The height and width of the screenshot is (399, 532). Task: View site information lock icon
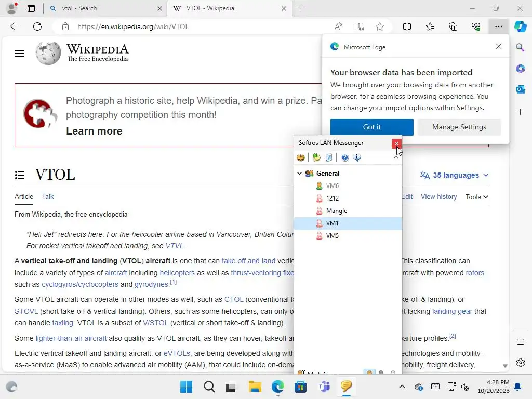coord(65,26)
